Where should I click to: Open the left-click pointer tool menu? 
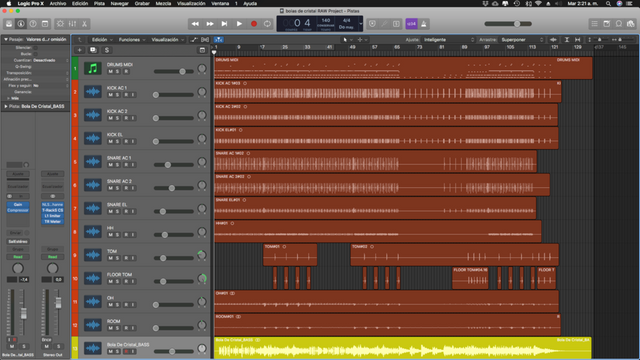point(347,40)
